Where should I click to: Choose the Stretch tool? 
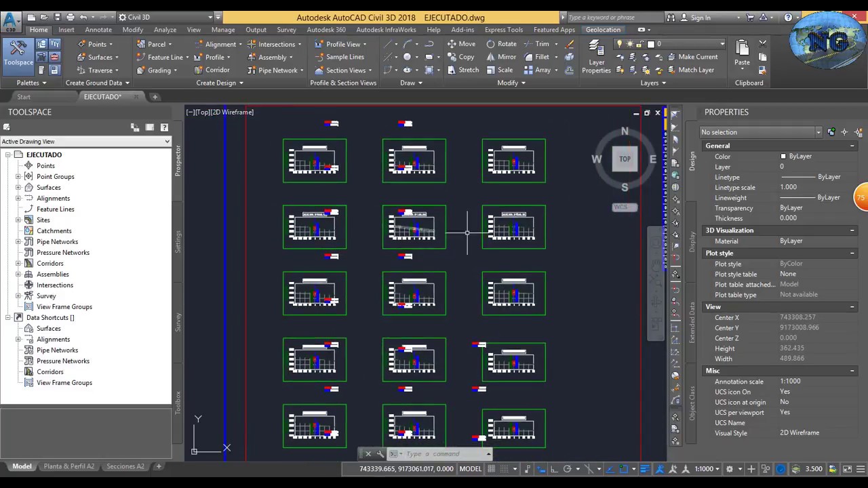pyautogui.click(x=462, y=70)
